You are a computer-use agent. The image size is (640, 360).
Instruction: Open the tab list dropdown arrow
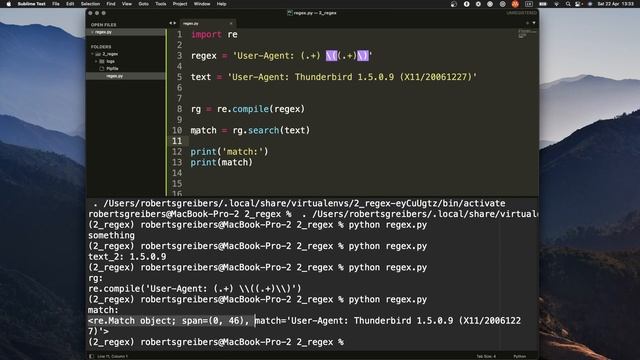click(534, 23)
